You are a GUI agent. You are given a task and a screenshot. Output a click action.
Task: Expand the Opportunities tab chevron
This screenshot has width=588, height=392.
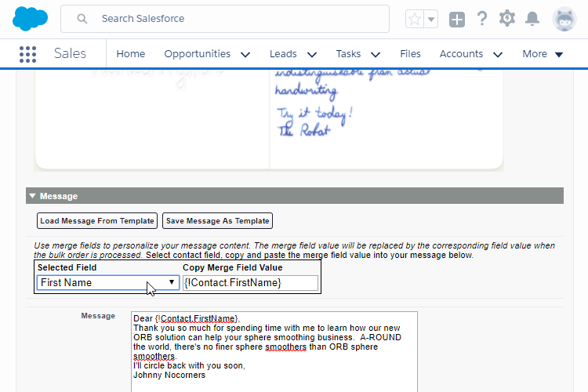pos(245,55)
